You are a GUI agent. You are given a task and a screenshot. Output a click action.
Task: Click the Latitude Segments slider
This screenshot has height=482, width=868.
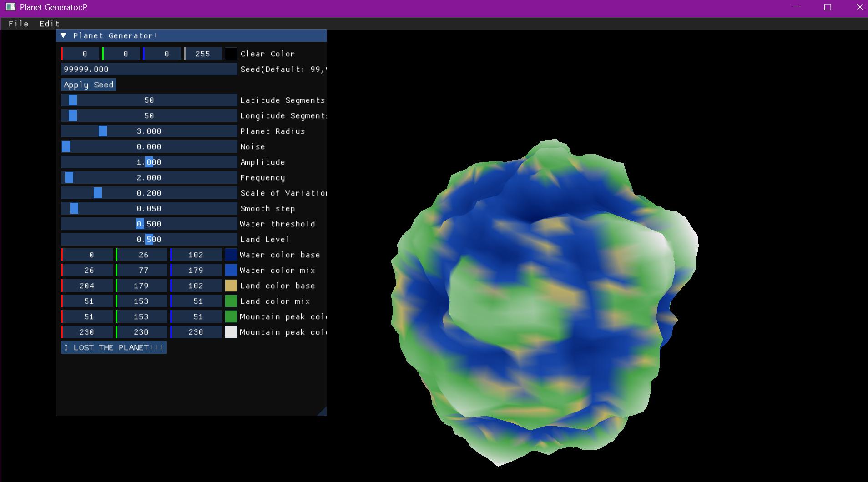pyautogui.click(x=149, y=100)
